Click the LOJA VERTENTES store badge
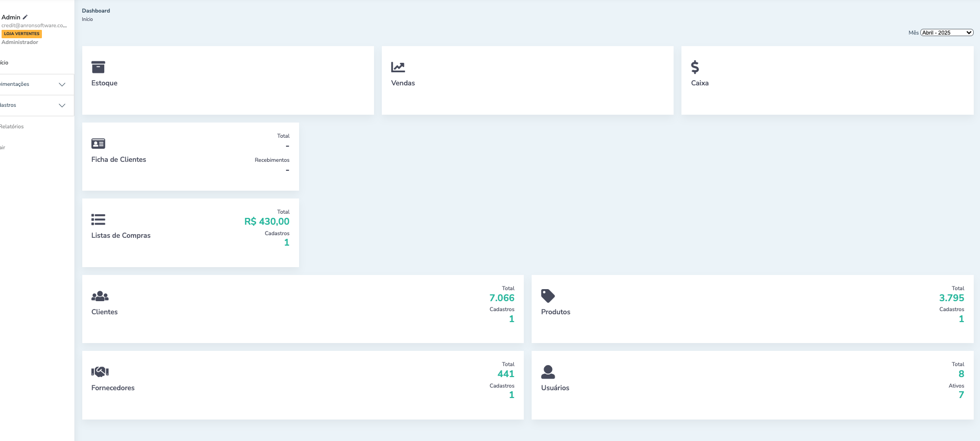The height and width of the screenshot is (441, 980). click(21, 34)
